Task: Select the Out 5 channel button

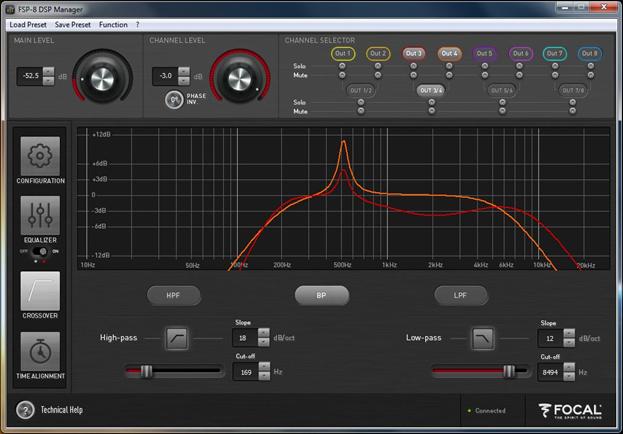Action: point(484,53)
